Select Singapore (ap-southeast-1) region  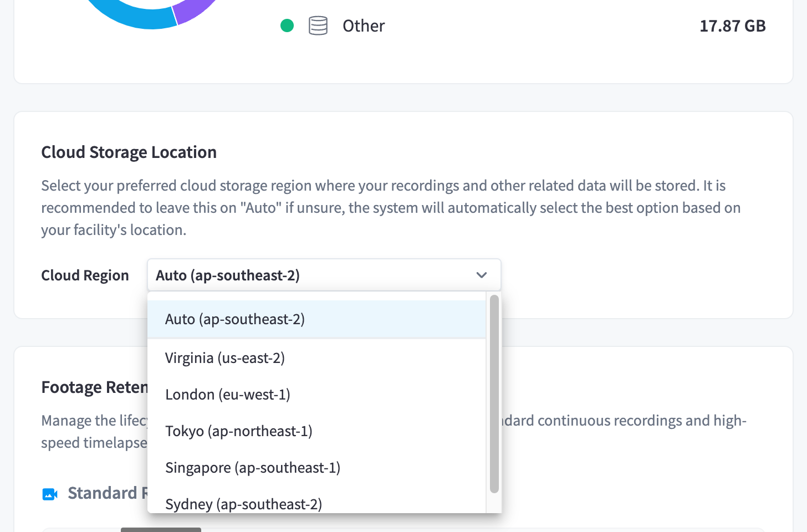click(316, 467)
